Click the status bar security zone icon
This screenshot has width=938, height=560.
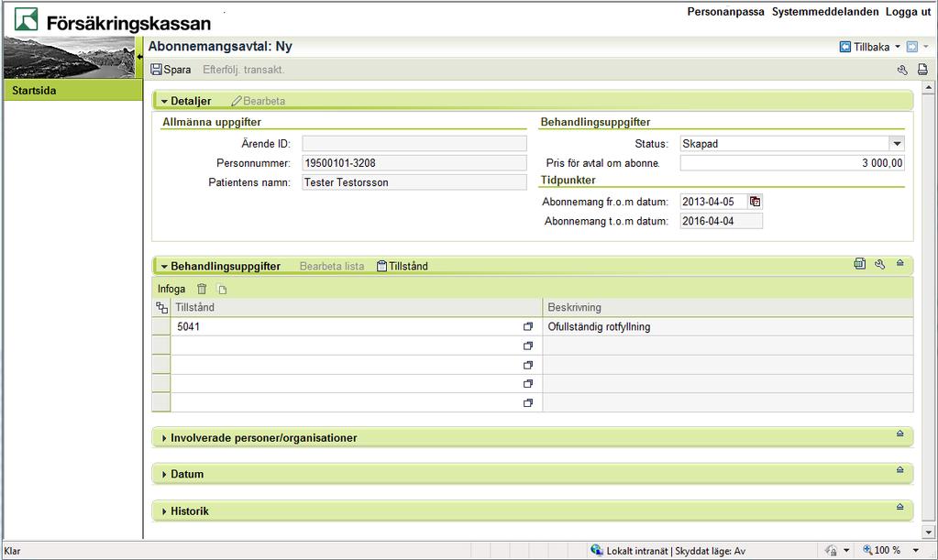click(596, 550)
